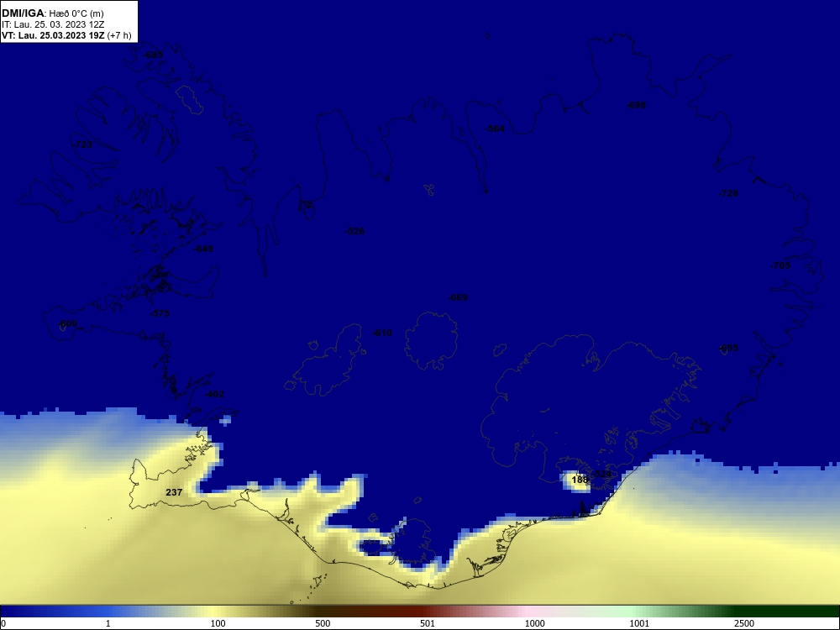Click the -705 value on the east coast
Screen dimensions: 840x630
780,265
